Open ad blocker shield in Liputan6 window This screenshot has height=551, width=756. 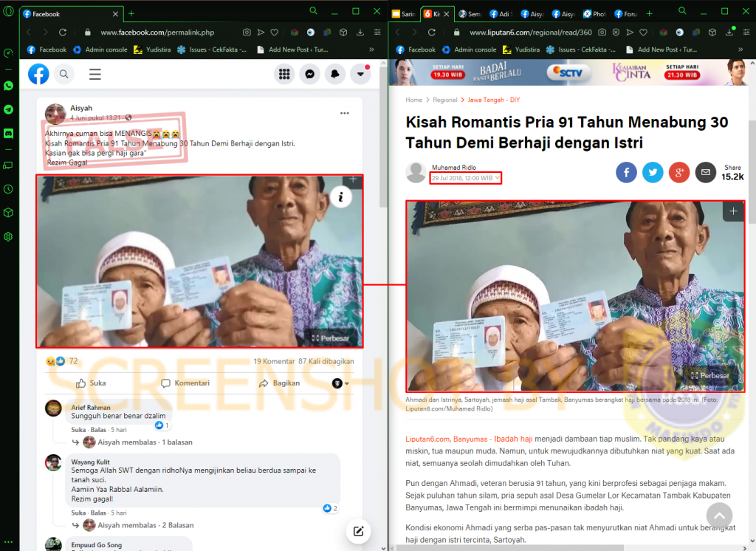tap(616, 32)
